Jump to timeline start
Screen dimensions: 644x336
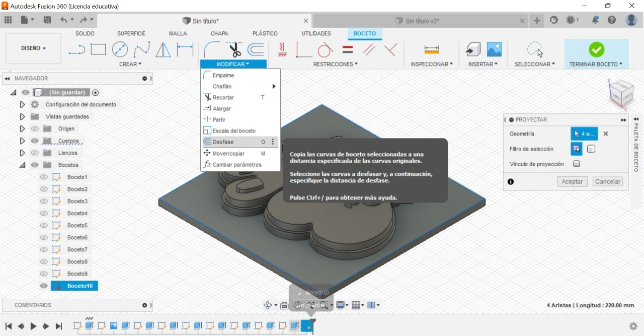[x=8, y=326]
